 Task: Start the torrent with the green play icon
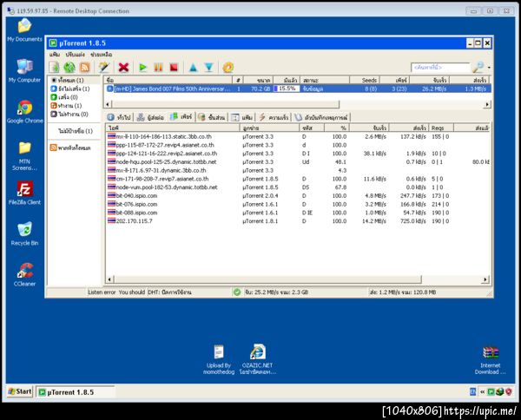[143, 68]
